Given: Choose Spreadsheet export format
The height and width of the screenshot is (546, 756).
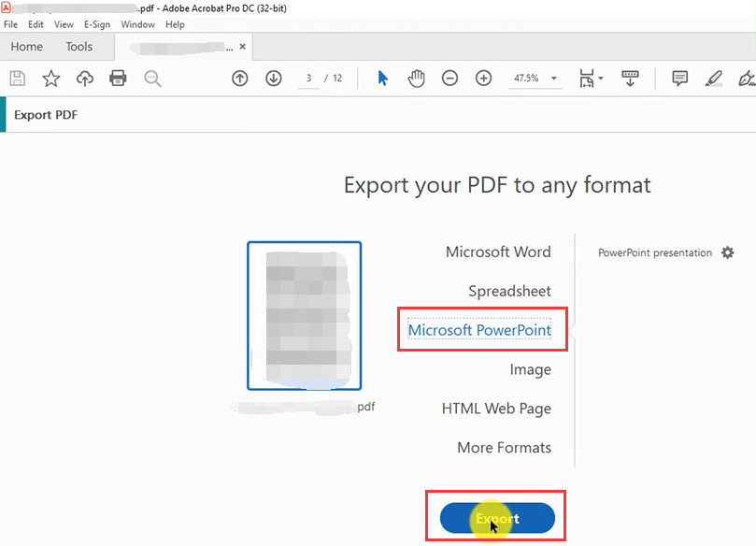Looking at the screenshot, I should tap(509, 291).
